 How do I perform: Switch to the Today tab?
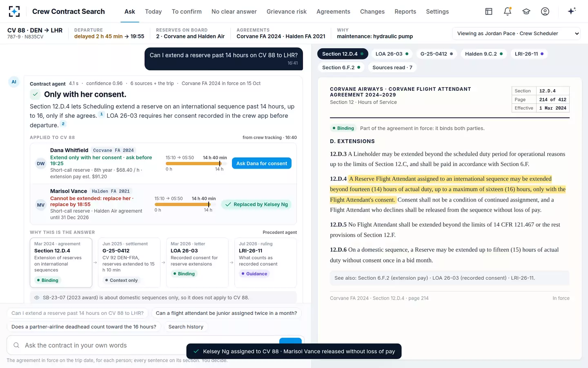click(153, 11)
